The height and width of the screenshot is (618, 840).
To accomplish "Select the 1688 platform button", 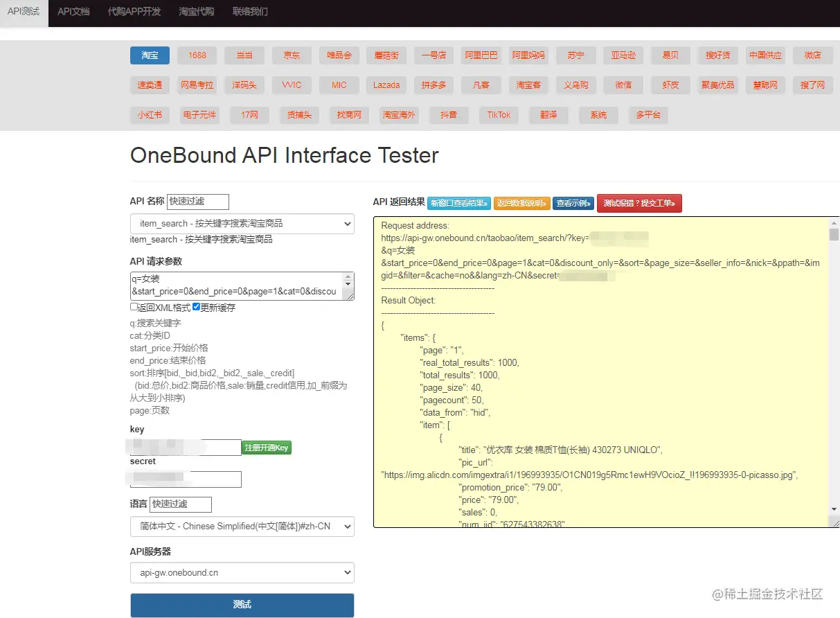I will (197, 55).
